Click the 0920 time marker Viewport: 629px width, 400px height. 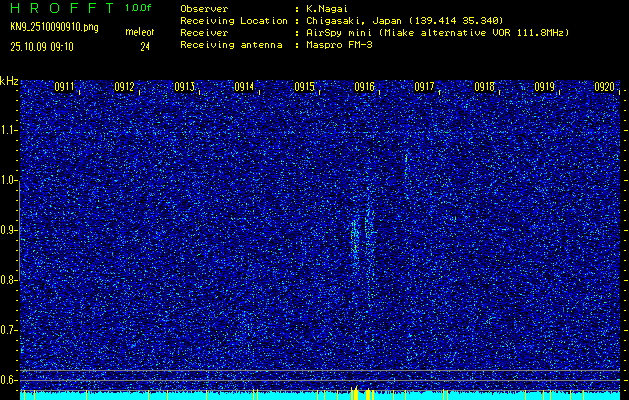point(604,87)
